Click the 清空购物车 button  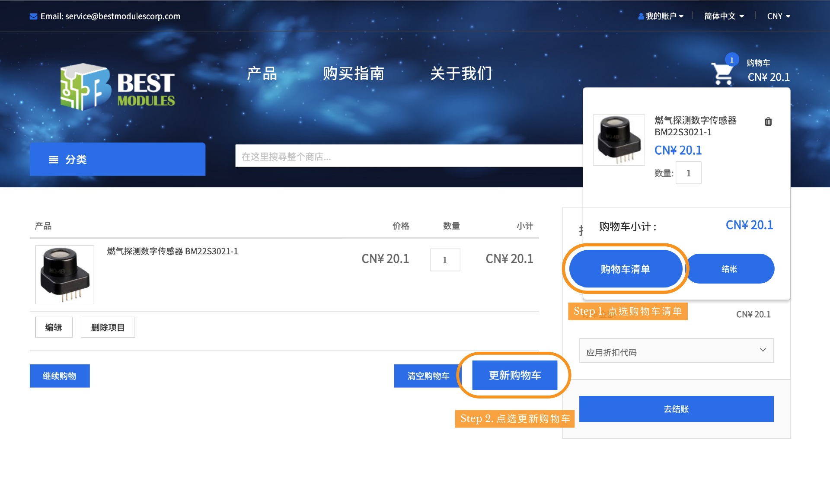[428, 376]
